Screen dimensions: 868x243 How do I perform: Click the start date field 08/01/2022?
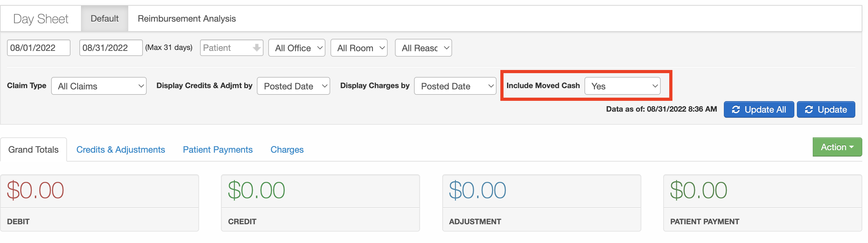coord(39,48)
